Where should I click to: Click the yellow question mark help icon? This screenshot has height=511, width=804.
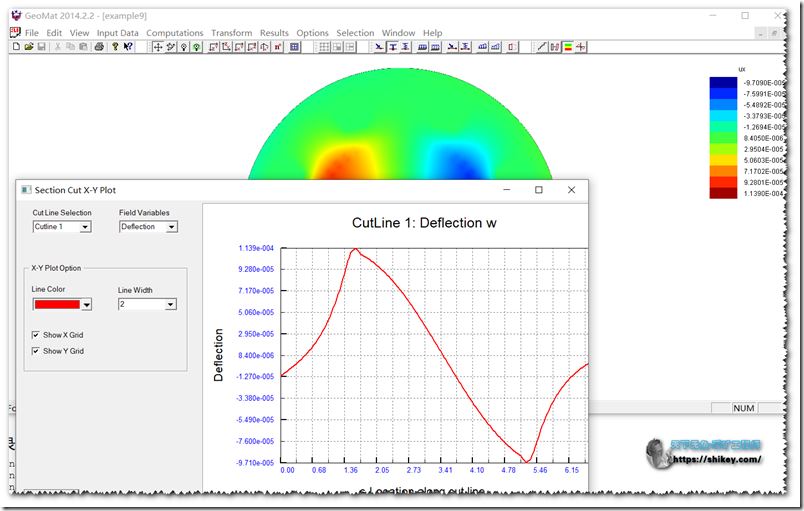pyautogui.click(x=116, y=47)
